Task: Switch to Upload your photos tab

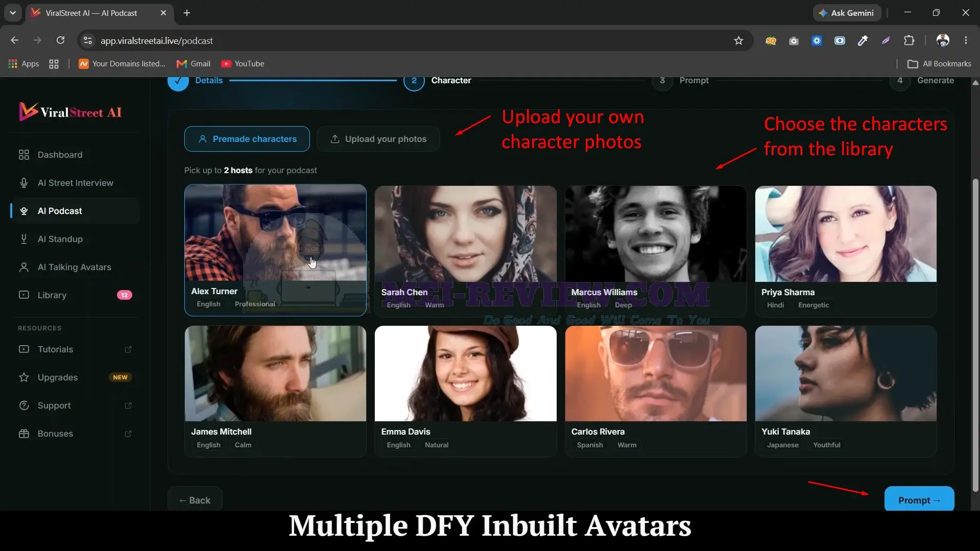Action: 378,139
